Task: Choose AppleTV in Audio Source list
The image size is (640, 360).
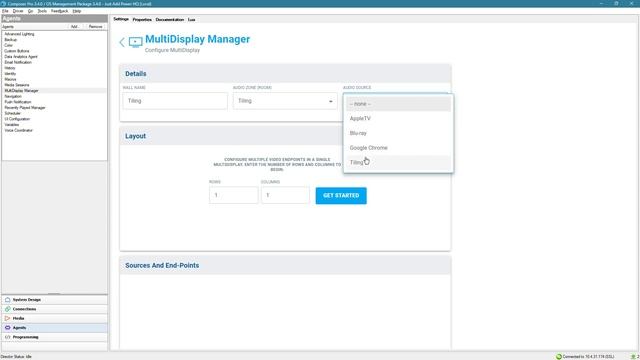Action: (398, 118)
